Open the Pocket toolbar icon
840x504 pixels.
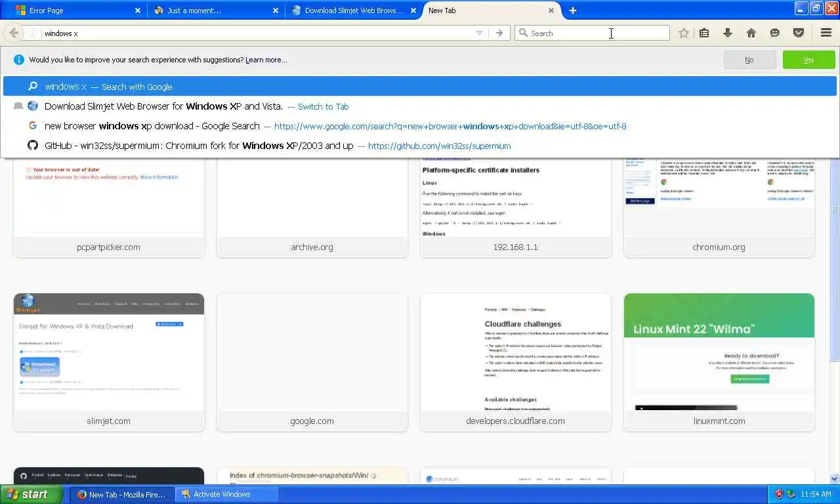coord(799,33)
